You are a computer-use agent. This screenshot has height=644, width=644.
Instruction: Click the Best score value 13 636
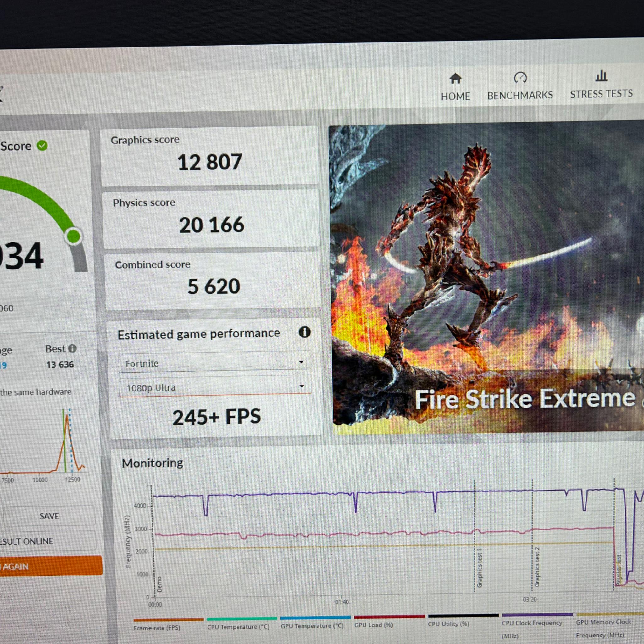pyautogui.click(x=60, y=364)
